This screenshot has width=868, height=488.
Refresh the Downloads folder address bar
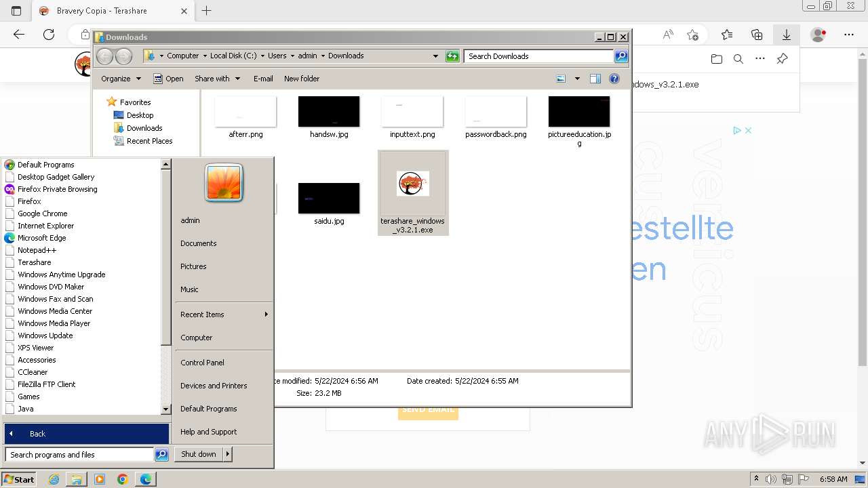[x=452, y=56]
